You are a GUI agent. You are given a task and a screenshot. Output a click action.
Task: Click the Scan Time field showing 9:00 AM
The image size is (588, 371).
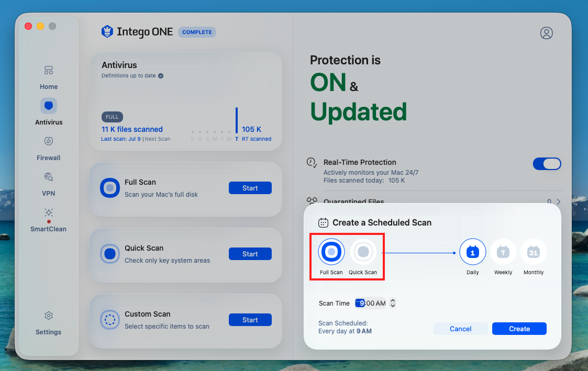click(371, 303)
